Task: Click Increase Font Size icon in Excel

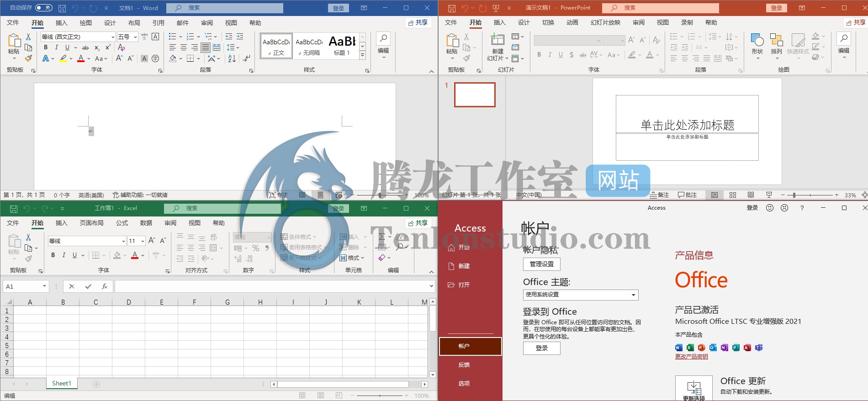Action: point(152,240)
